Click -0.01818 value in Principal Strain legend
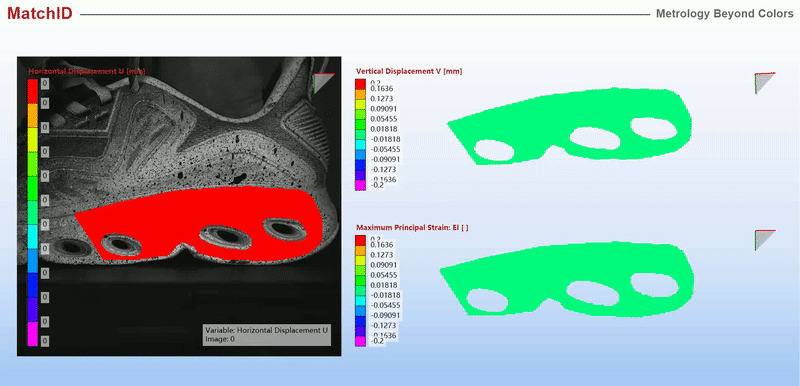This screenshot has width=800, height=386. 385,295
